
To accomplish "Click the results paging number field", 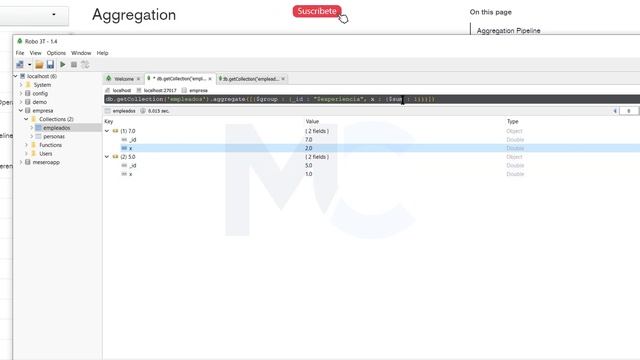I will [629, 111].
